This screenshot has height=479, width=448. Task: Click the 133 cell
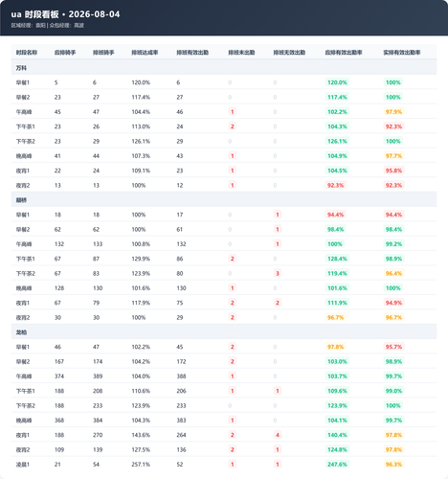(98, 244)
